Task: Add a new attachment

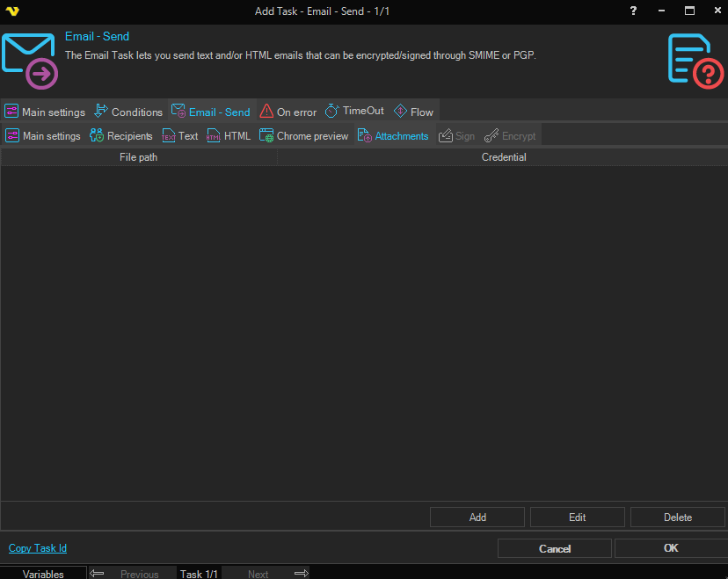Action: pyautogui.click(x=477, y=517)
